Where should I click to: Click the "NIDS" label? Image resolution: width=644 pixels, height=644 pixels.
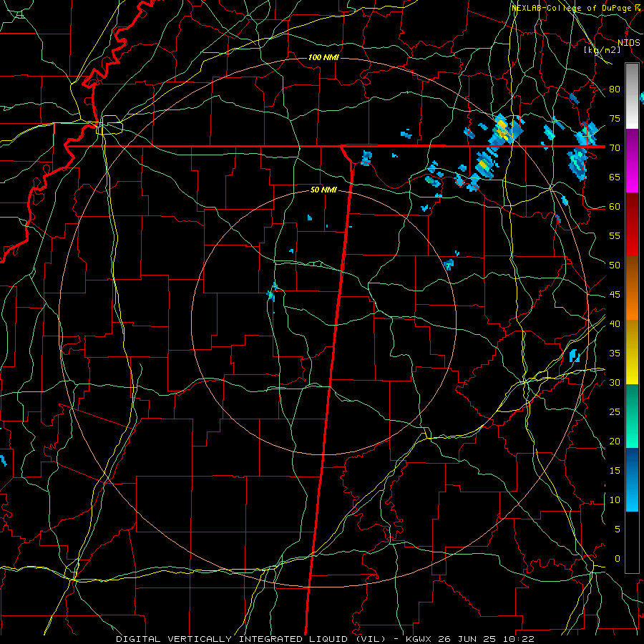(x=629, y=43)
